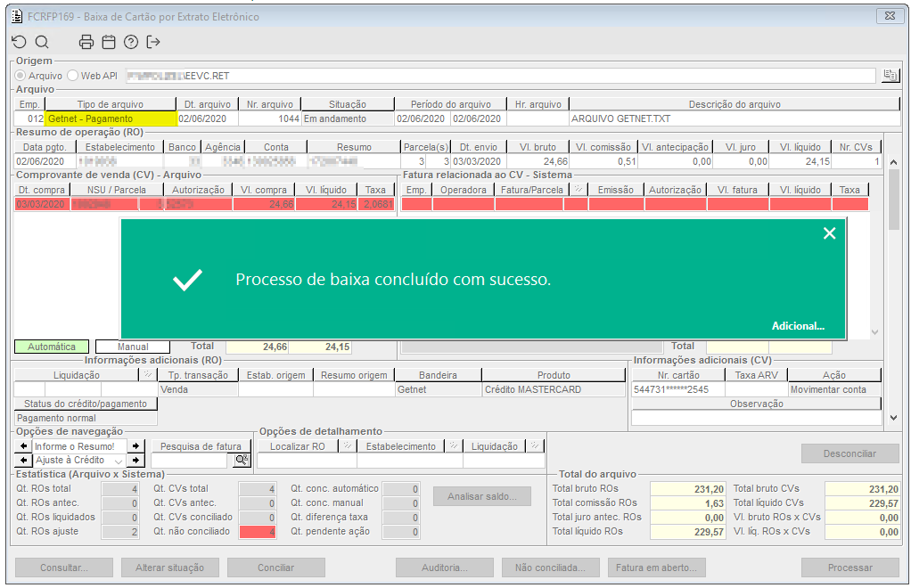Click the Observação text field
The width and height of the screenshot is (911, 588).
(x=756, y=417)
